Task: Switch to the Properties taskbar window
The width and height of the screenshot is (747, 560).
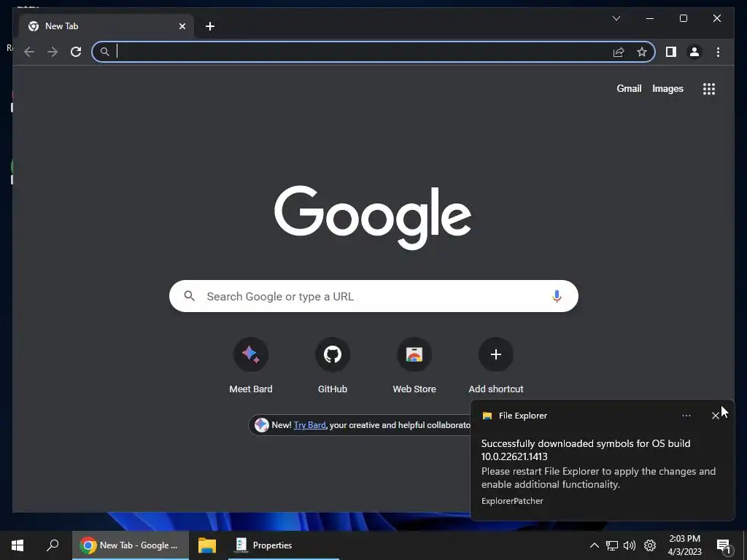Action: point(283,545)
